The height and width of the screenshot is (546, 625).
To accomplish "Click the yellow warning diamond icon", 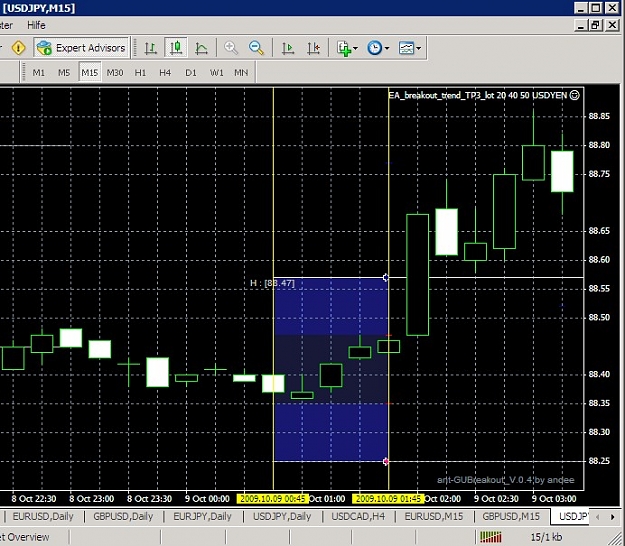I will [x=18, y=48].
